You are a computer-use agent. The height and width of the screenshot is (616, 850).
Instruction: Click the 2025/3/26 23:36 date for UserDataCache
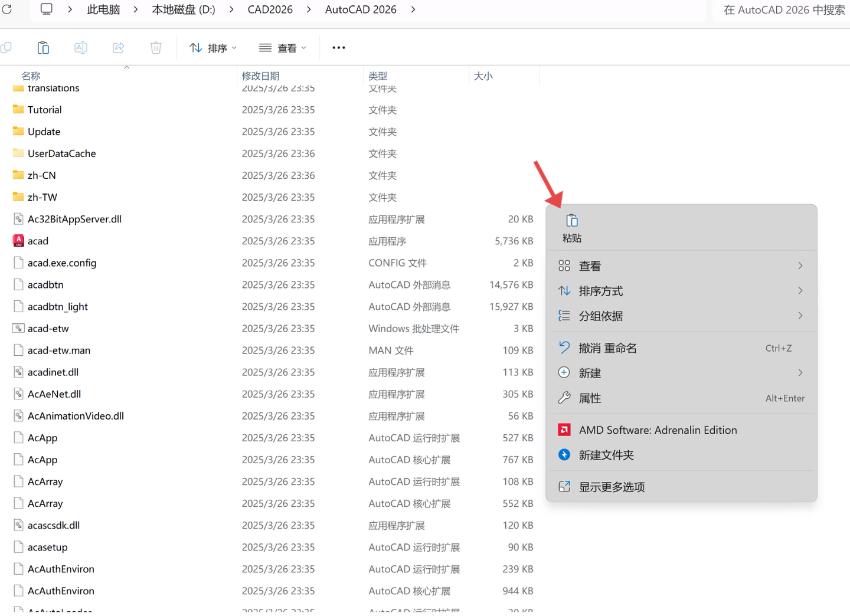(278, 153)
